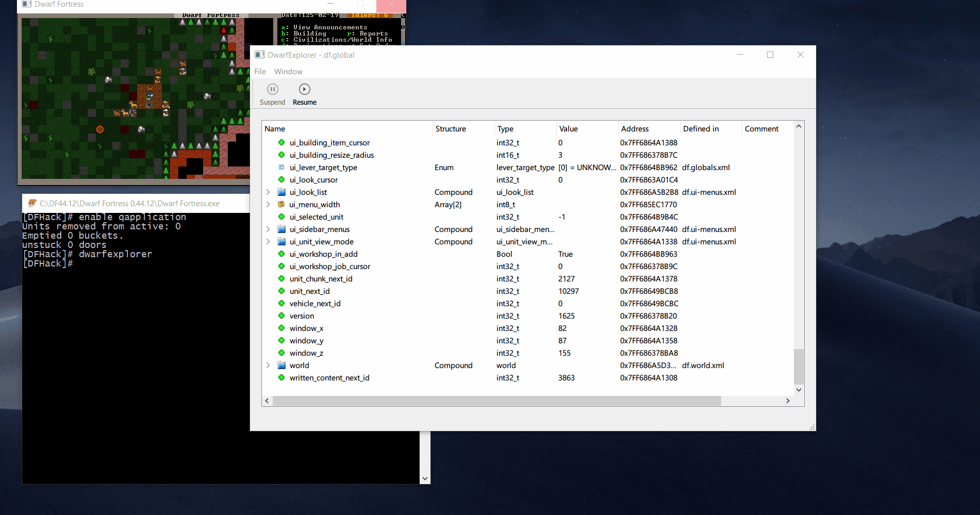The height and width of the screenshot is (515, 980).
Task: Click the DFHack console scrollbar down arrow
Action: pos(425,478)
